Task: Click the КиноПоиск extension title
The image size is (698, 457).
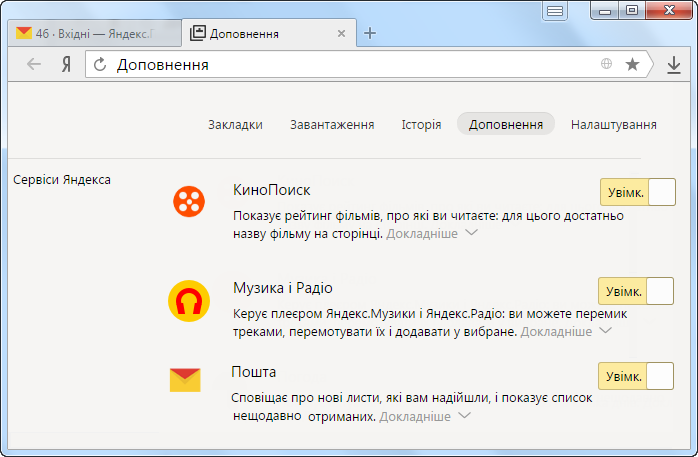Action: 272,190
